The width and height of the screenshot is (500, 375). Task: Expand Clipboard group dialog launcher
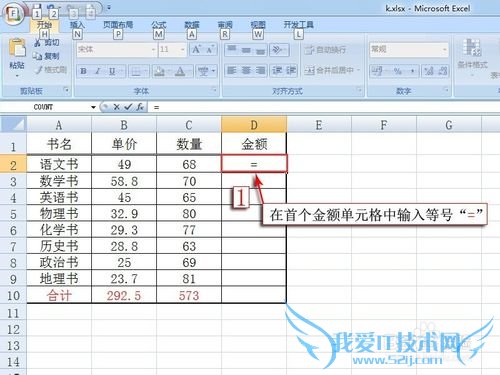(66, 90)
